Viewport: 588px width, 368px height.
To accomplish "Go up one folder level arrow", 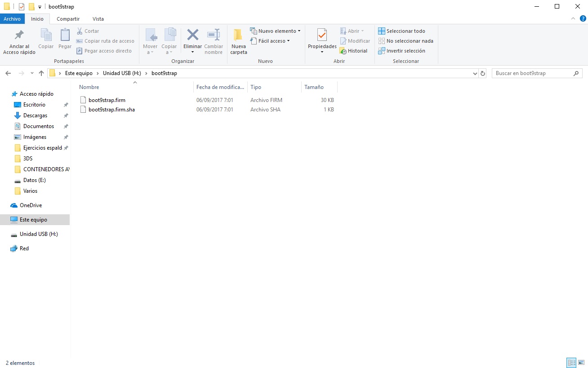I will coord(41,73).
